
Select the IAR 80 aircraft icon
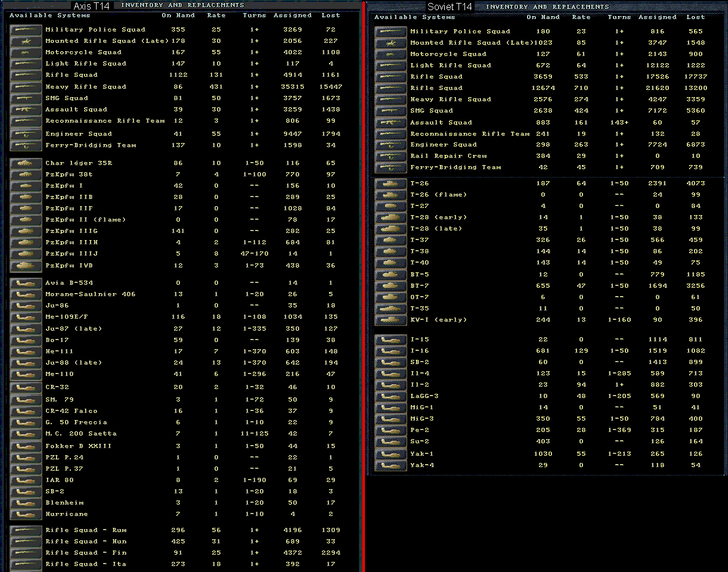tap(26, 480)
